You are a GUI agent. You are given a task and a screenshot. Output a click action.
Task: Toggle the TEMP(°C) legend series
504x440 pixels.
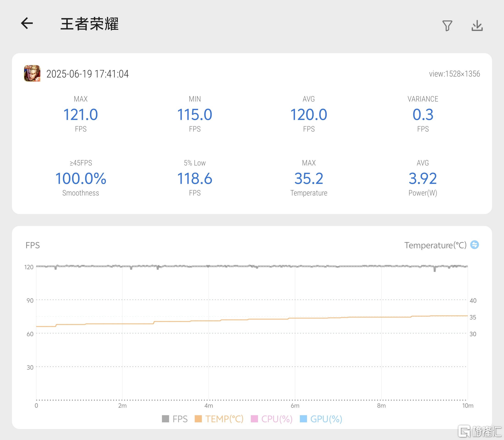[219, 419]
